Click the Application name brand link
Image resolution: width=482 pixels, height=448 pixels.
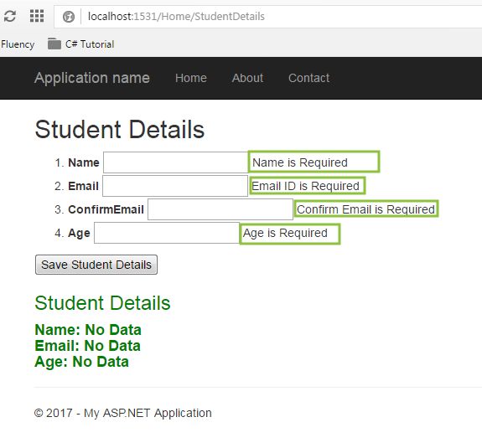tap(92, 78)
